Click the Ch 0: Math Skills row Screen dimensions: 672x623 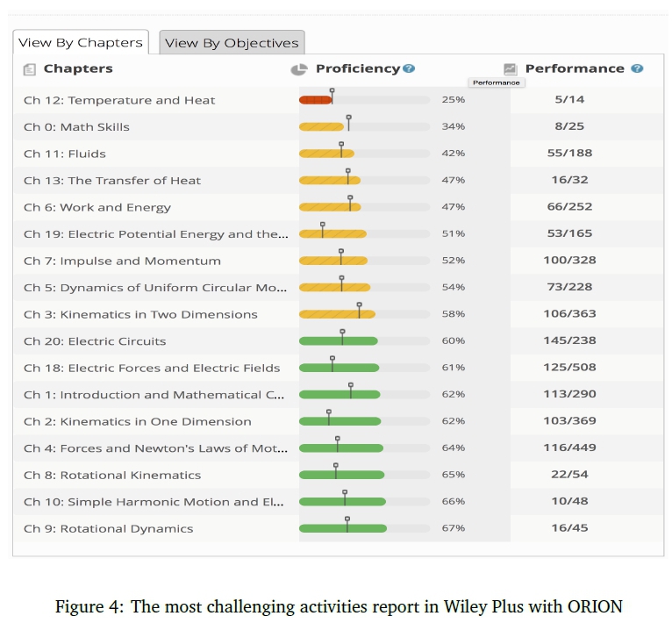76,127
